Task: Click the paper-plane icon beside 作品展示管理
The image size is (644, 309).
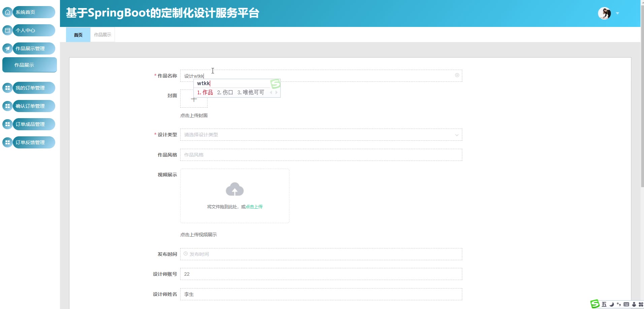Action: (x=7, y=48)
